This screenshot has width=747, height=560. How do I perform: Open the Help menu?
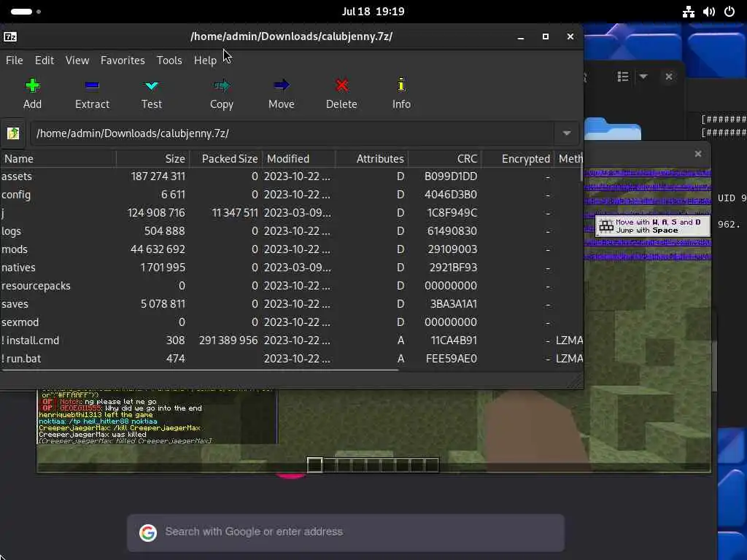205,61
